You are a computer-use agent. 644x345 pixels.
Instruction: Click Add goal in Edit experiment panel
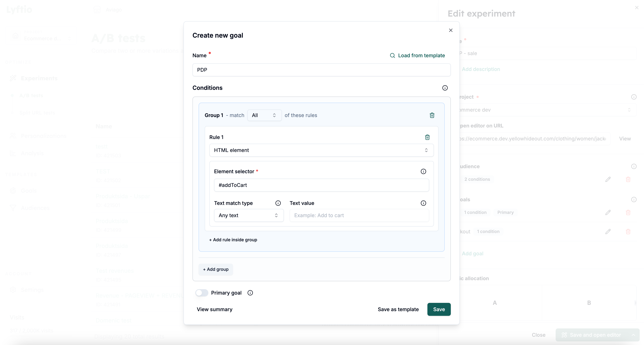[473, 253]
